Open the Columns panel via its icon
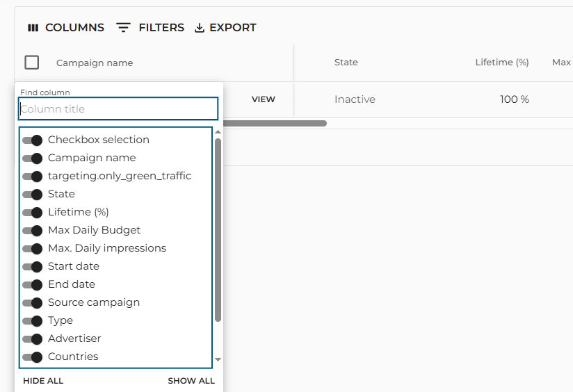573x392 pixels. (x=33, y=28)
